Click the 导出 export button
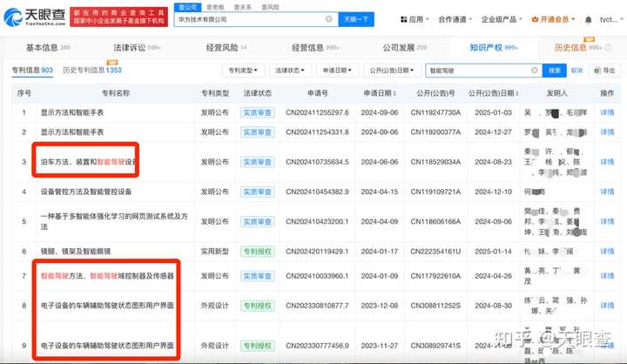The width and height of the screenshot is (627, 364). 604,71
